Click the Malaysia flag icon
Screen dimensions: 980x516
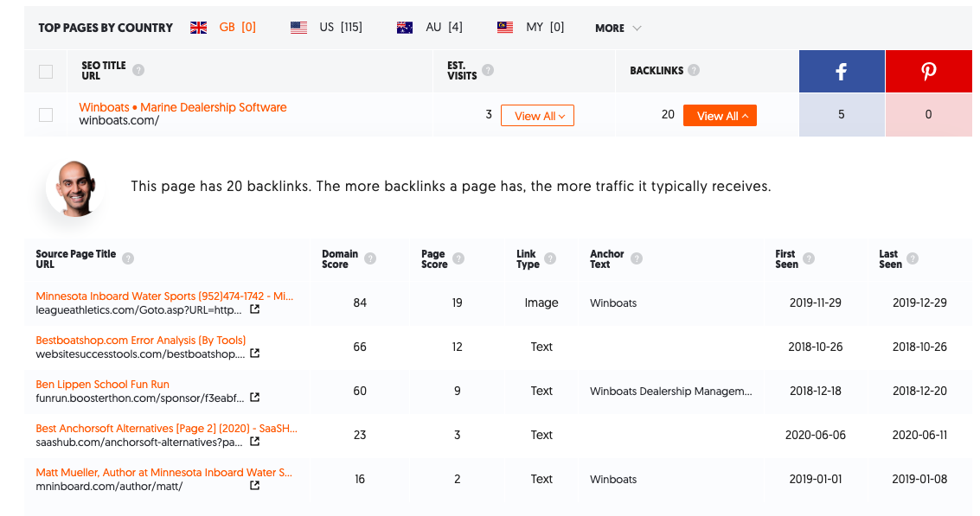[x=505, y=28]
